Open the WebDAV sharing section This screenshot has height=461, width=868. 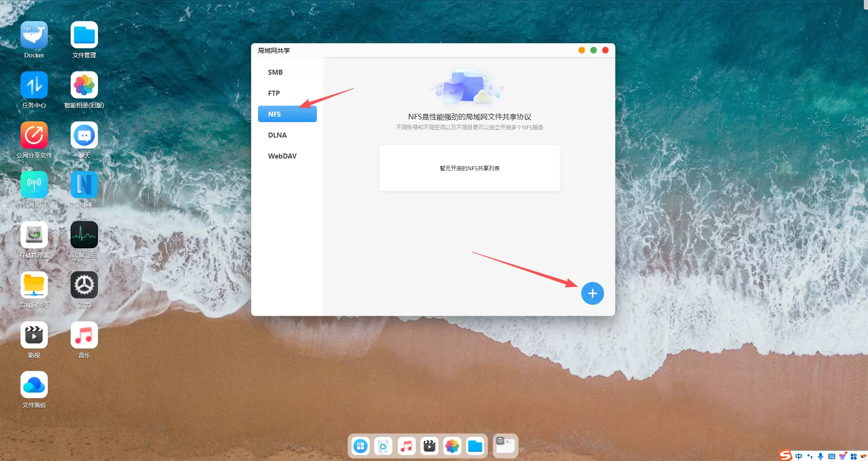pos(282,156)
